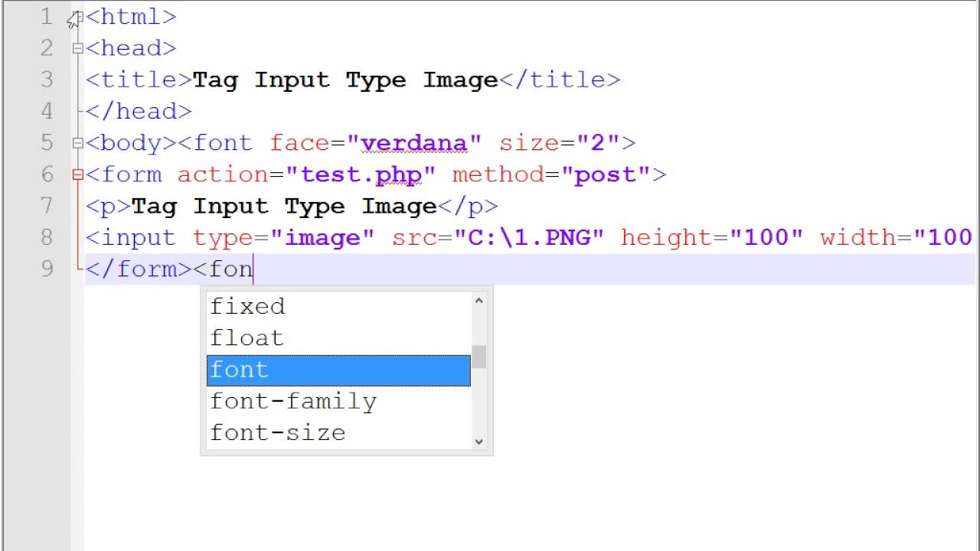Viewport: 980px width, 551px height.
Task: Place cursor in the "test.php" action value
Action: [x=361, y=175]
